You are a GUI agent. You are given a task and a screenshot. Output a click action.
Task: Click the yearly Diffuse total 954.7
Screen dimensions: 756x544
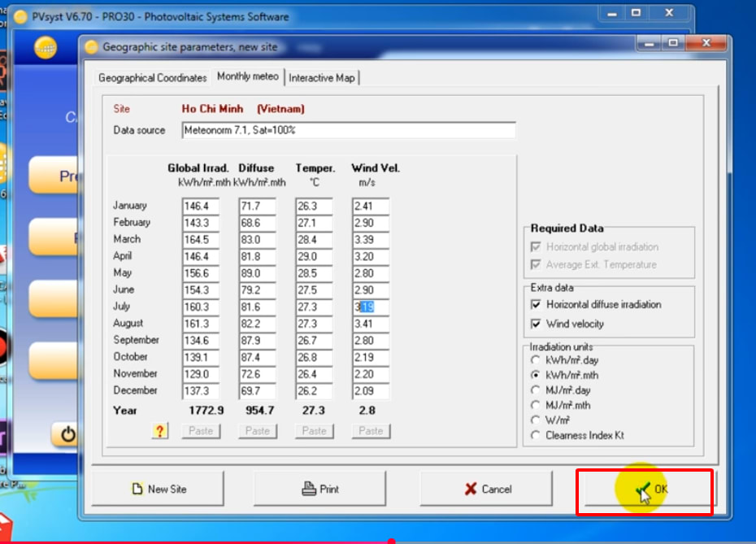coord(259,411)
